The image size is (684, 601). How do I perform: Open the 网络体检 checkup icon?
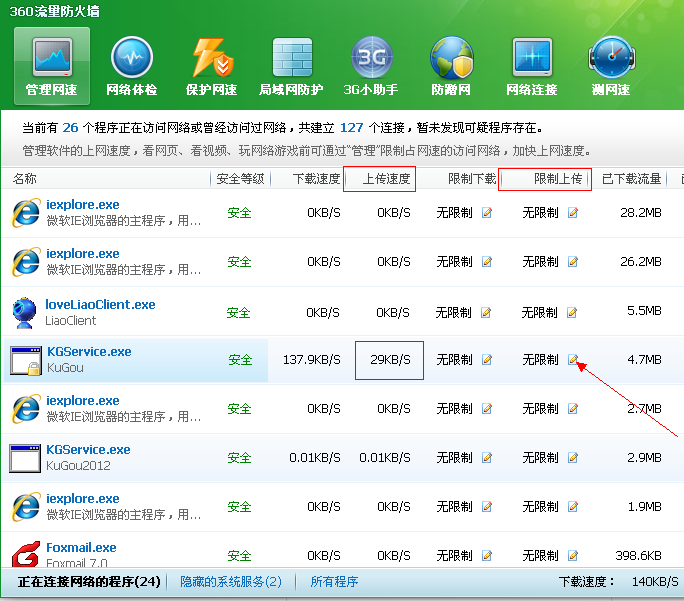coord(131,58)
